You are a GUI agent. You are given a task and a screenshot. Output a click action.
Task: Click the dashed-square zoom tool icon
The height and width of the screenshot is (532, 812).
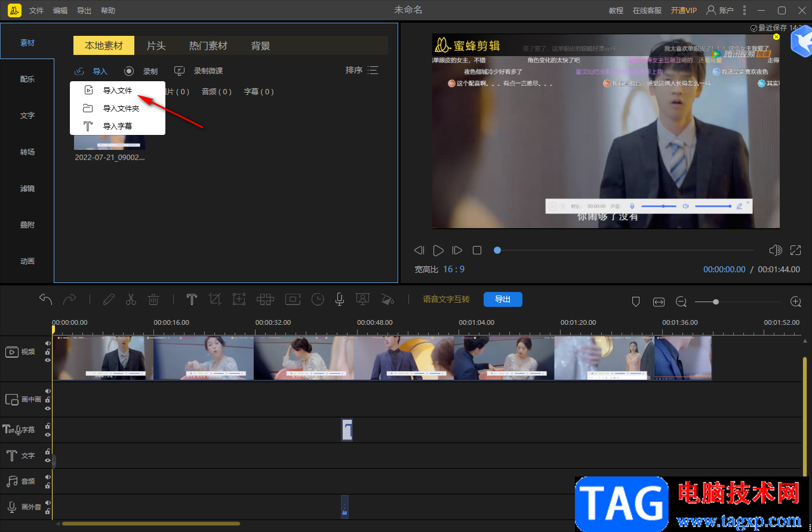click(x=239, y=299)
